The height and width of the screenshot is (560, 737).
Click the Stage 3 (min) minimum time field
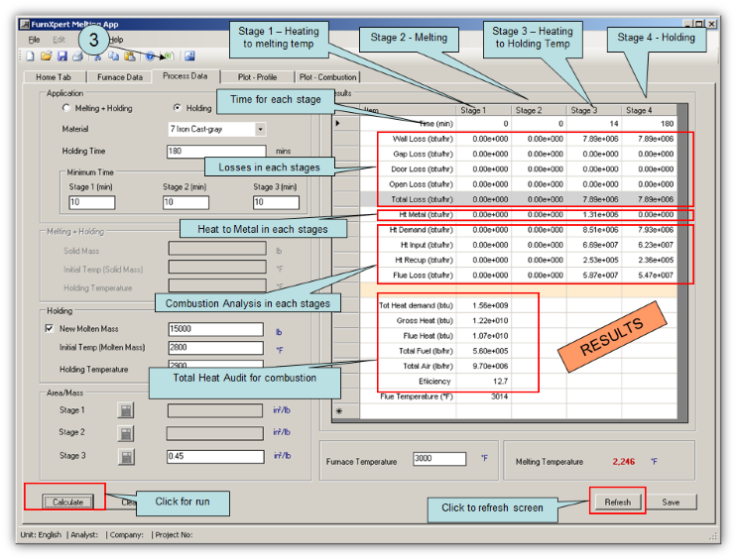click(x=276, y=202)
